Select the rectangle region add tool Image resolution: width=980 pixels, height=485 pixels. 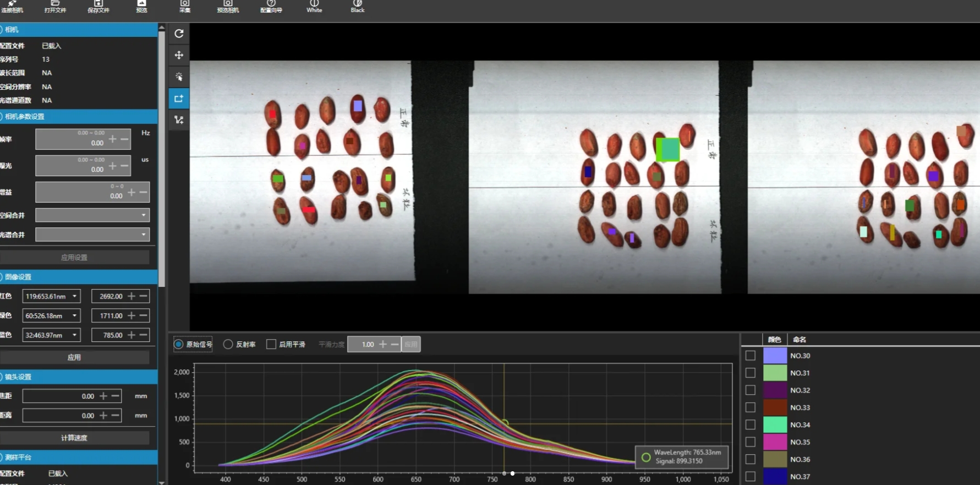[179, 99]
